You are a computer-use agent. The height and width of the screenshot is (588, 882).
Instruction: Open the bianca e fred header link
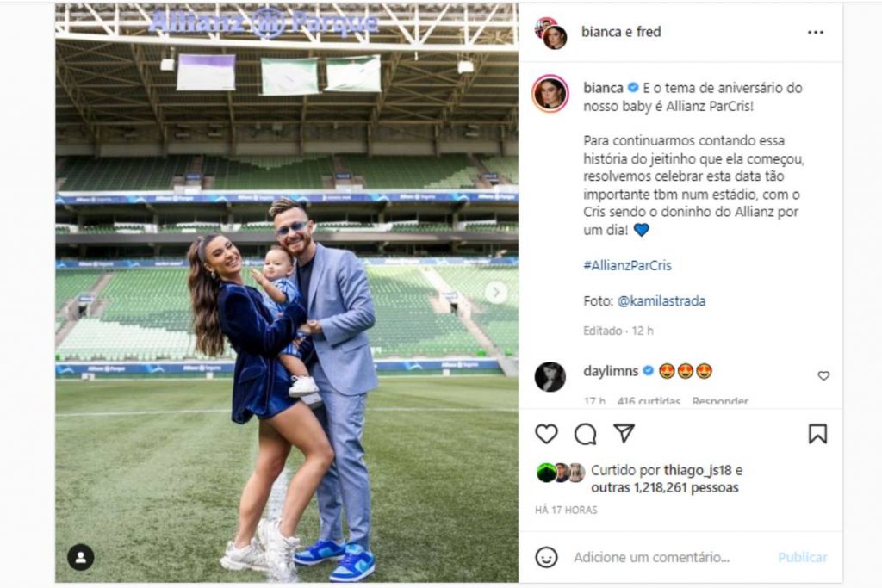pyautogui.click(x=621, y=32)
